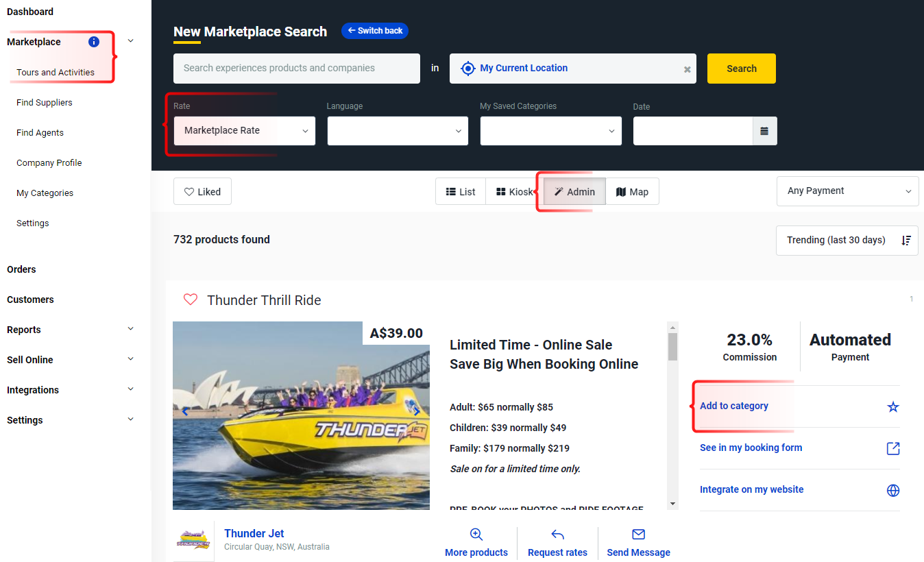Viewport: 924px width, 562px height.
Task: Open Orders in the sidebar
Action: [21, 269]
